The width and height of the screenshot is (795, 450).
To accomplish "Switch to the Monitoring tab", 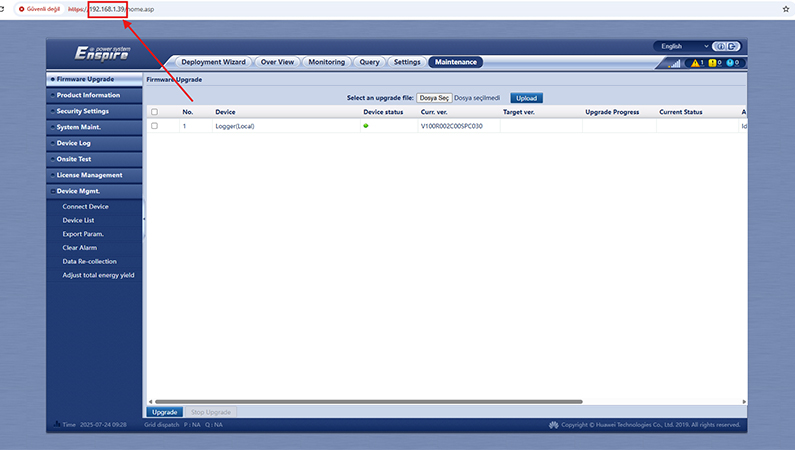I will (x=326, y=62).
